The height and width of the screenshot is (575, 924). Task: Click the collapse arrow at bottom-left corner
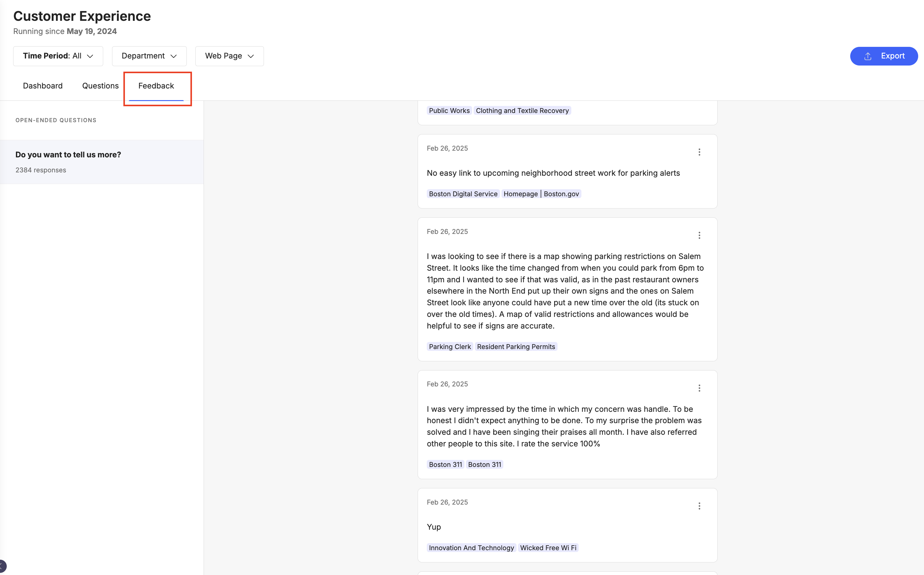coord(2,566)
